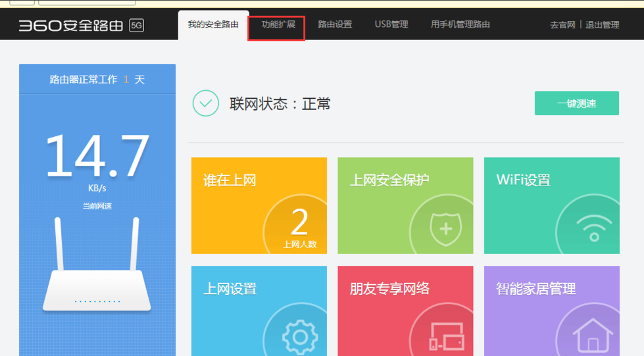The height and width of the screenshot is (356, 644).
Task: Open the WiFi设置 tile
Action: pyautogui.click(x=552, y=205)
